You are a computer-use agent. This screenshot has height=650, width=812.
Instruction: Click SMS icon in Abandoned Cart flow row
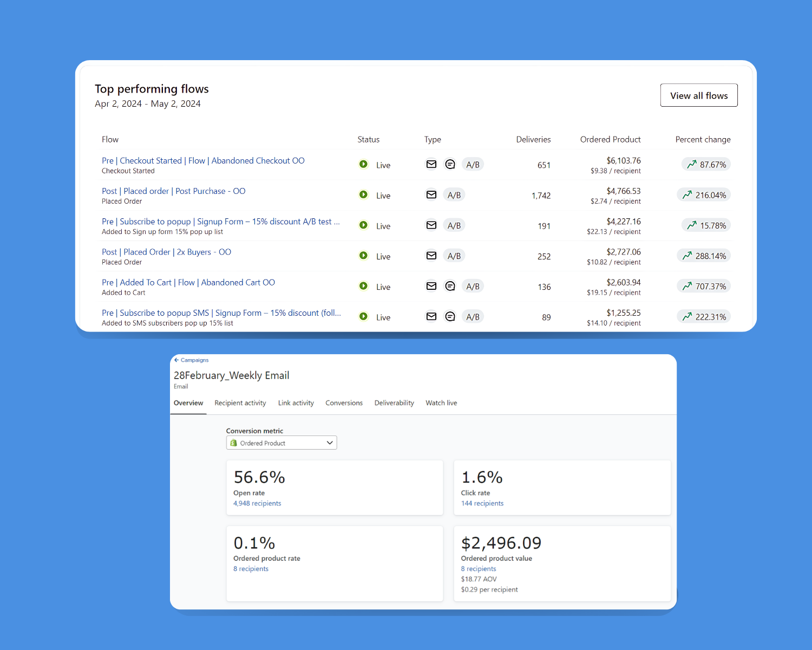pyautogui.click(x=450, y=286)
